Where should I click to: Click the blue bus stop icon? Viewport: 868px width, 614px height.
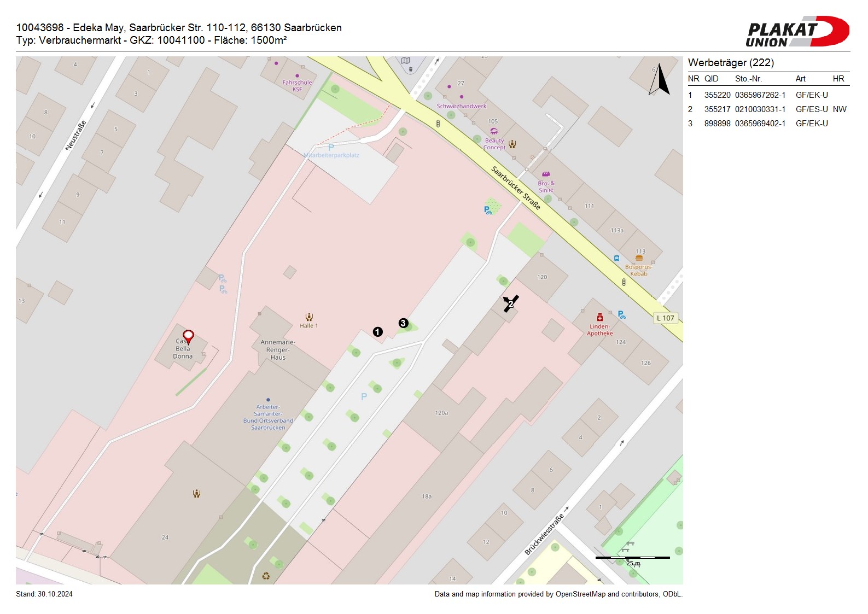[x=616, y=259]
